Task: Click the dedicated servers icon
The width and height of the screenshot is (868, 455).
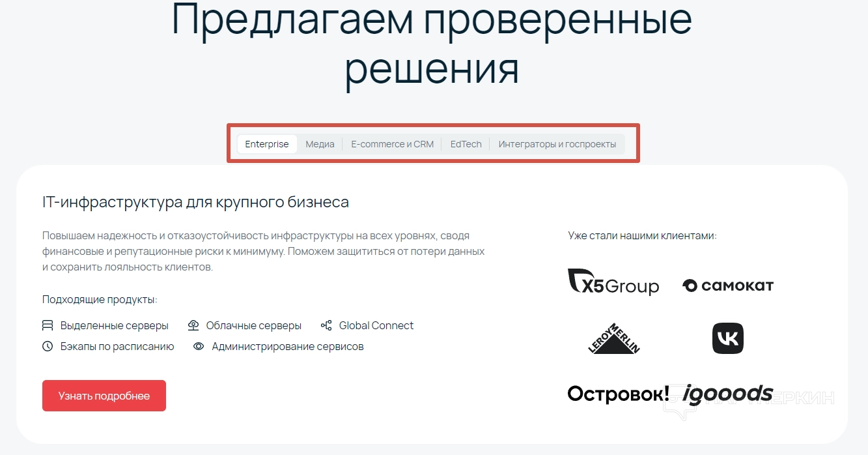Action: click(x=48, y=325)
